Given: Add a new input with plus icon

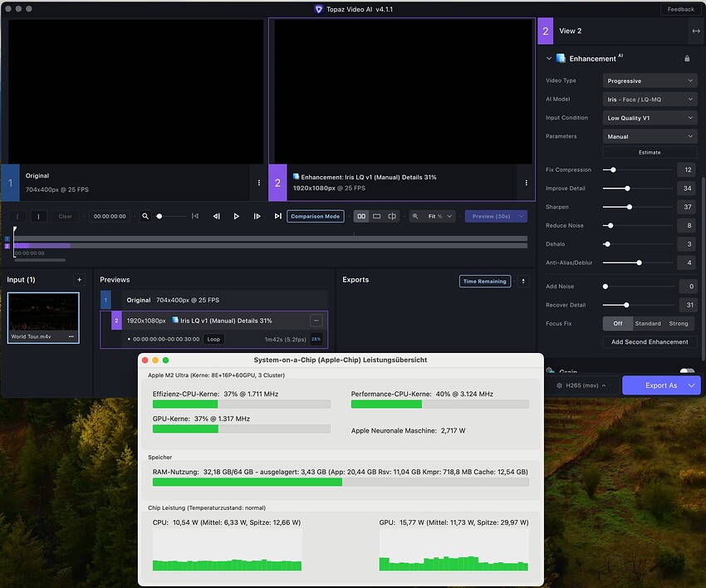Looking at the screenshot, I should pos(79,280).
